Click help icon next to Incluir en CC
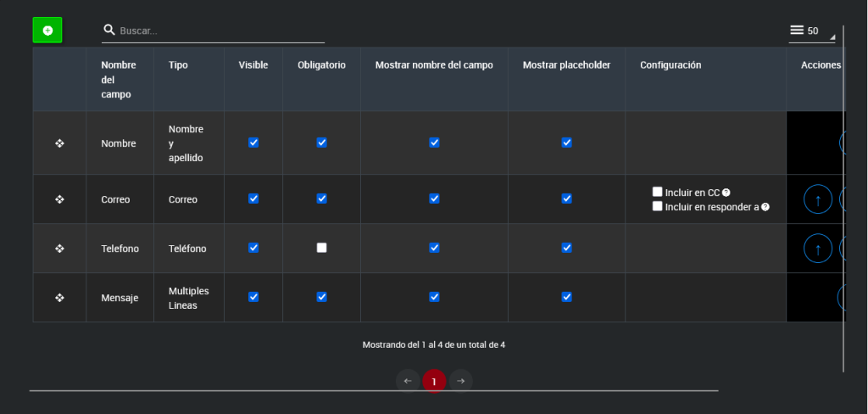This screenshot has height=414, width=868. 726,193
